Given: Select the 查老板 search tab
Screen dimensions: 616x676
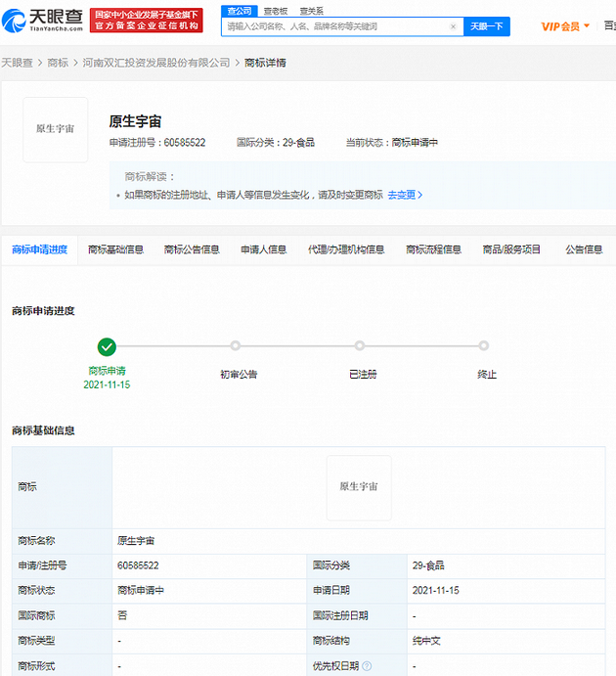Looking at the screenshot, I should click(275, 11).
